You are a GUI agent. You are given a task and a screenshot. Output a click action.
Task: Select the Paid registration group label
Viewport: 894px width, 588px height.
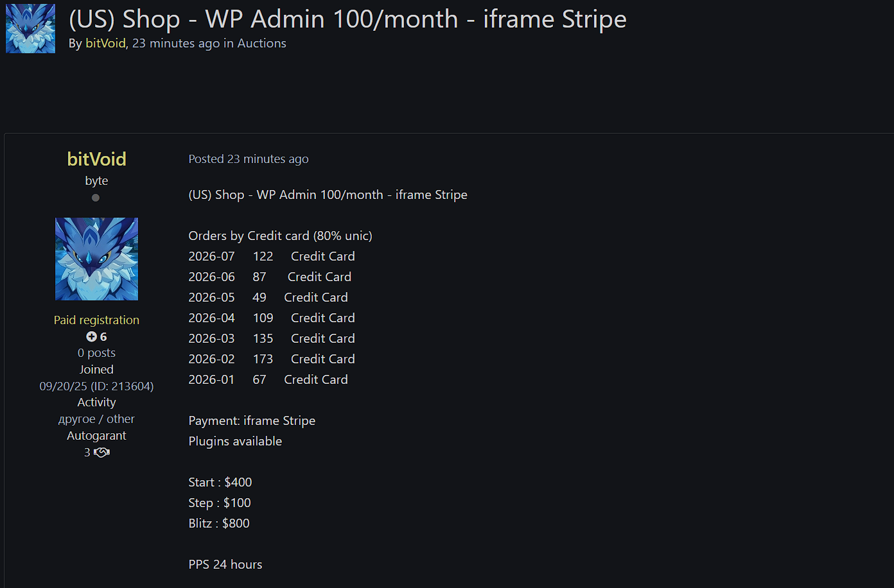click(96, 320)
